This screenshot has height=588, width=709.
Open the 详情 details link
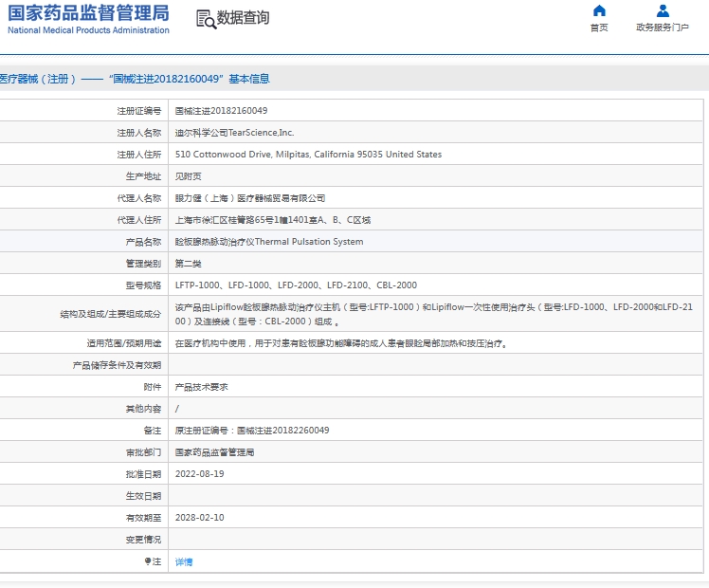coord(184,561)
